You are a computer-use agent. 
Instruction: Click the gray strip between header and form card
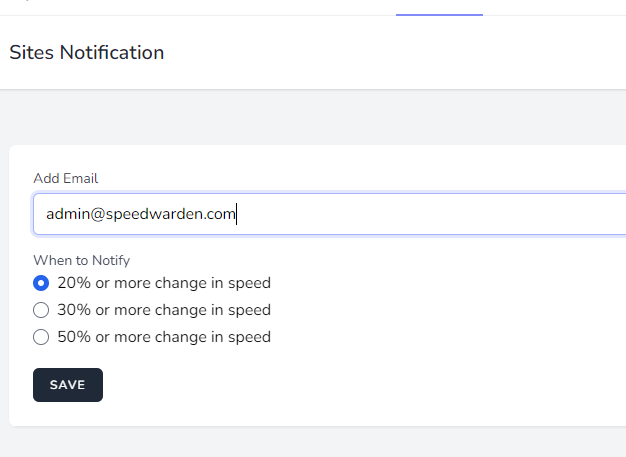click(300, 118)
